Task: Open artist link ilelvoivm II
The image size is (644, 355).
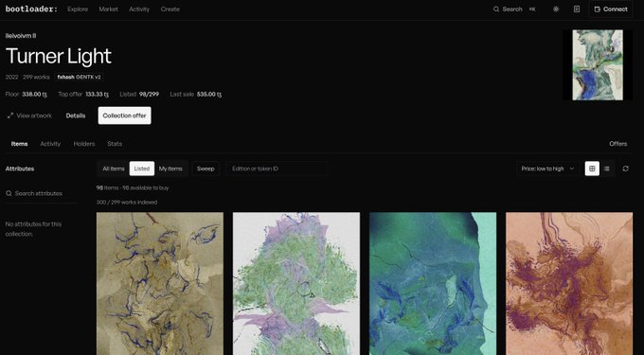Action: [x=21, y=36]
